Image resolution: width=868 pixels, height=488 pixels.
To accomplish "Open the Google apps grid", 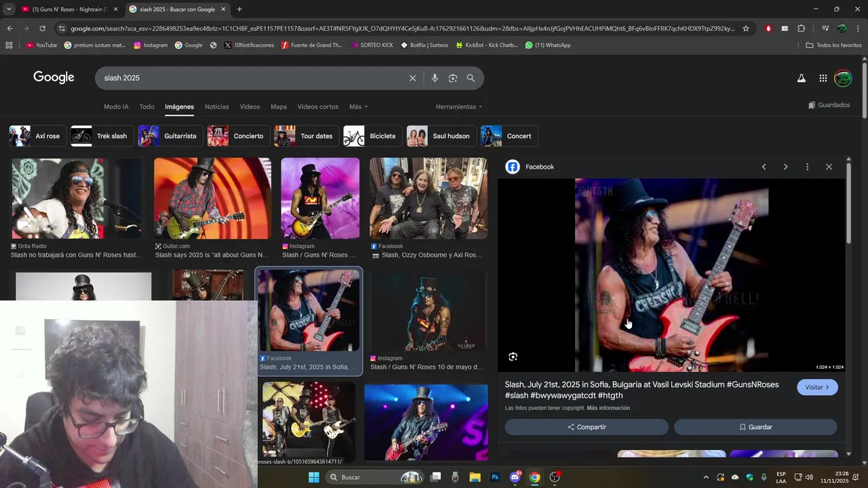I will click(823, 78).
